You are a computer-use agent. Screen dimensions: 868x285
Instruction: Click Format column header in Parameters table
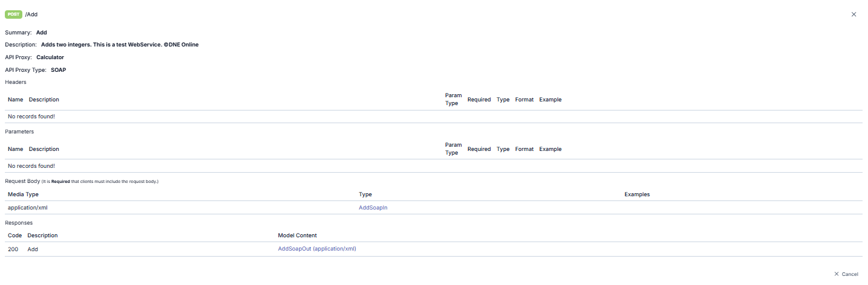tap(524, 149)
